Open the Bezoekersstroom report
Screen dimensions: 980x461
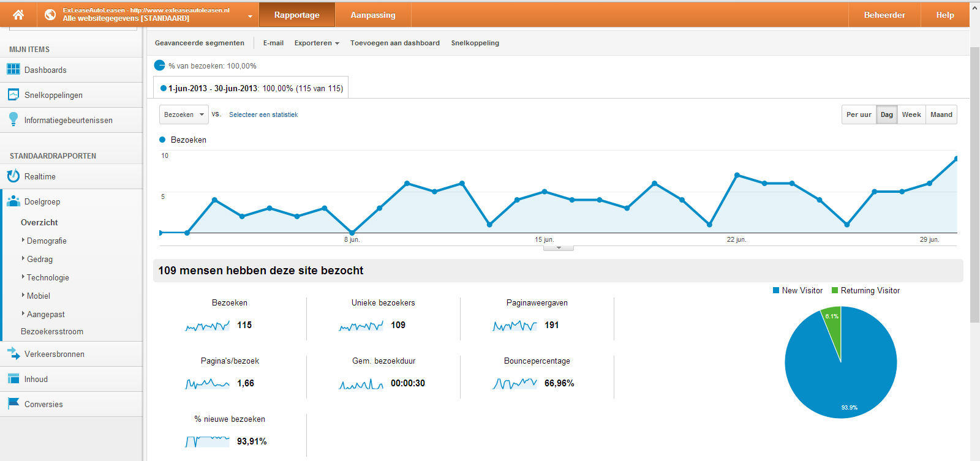(52, 331)
